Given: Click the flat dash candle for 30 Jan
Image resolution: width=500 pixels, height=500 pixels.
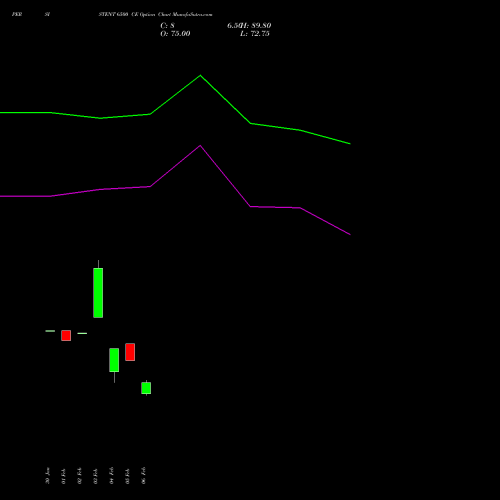Looking at the screenshot, I should [50, 331].
